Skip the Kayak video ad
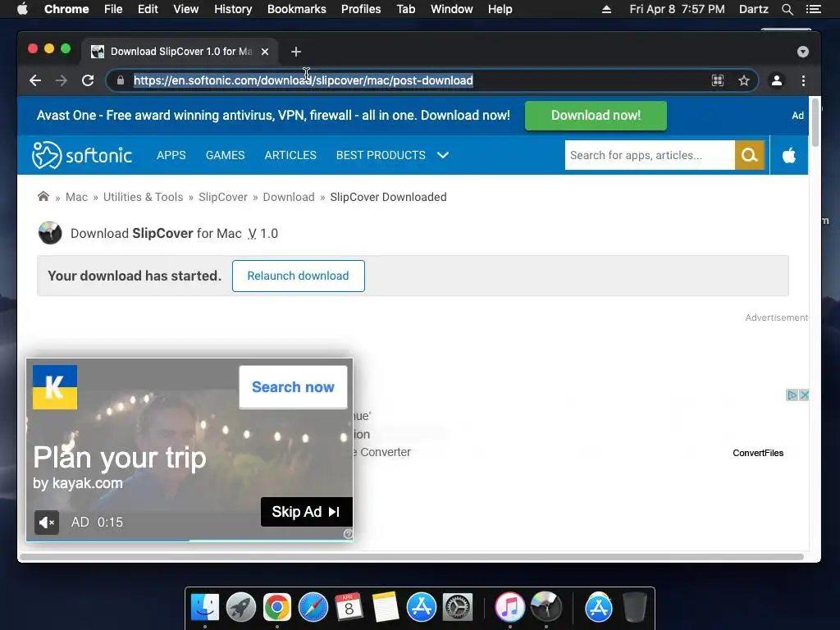840x630 pixels. coord(307,512)
